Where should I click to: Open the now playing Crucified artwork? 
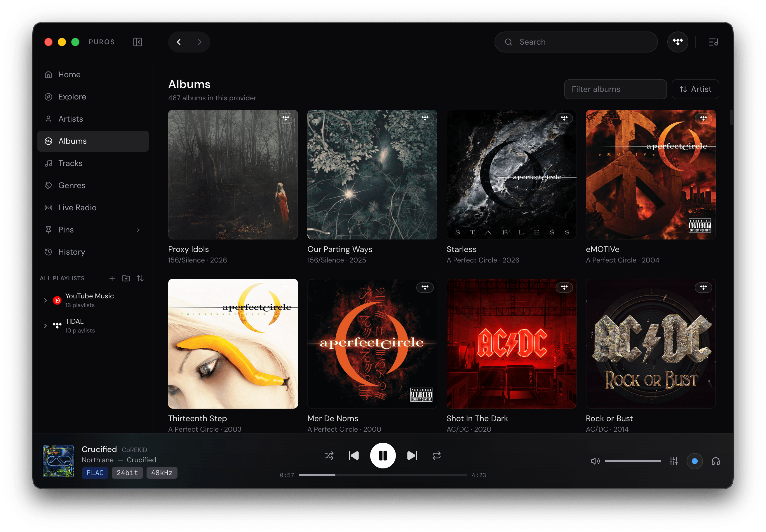tap(58, 461)
